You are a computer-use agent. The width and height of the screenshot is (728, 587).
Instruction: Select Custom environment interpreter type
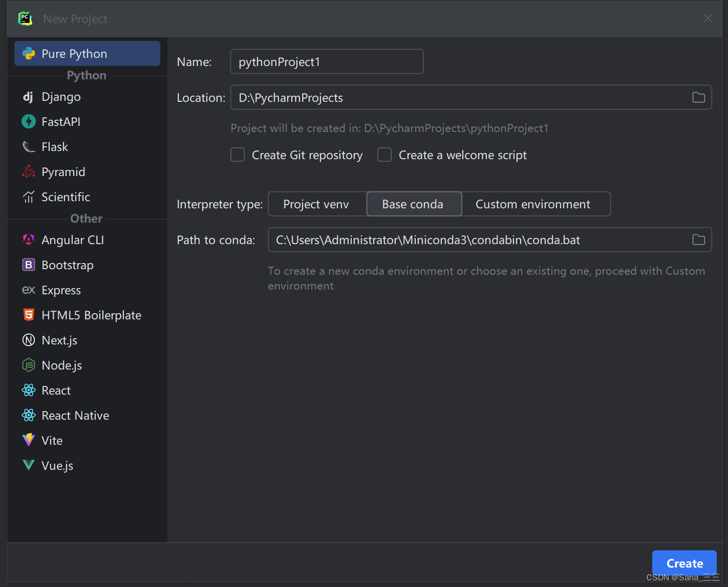[532, 204]
